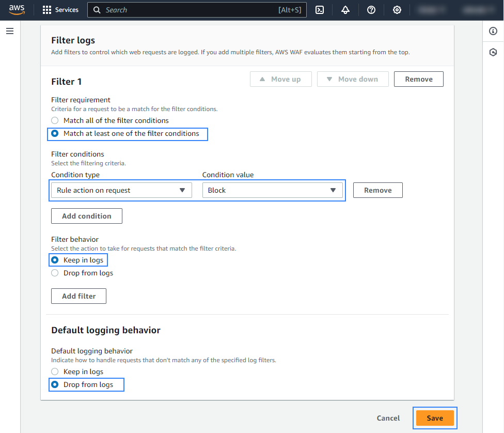Screen dimensions: 504x433
Task: Open the help question mark icon
Action: tap(371, 10)
